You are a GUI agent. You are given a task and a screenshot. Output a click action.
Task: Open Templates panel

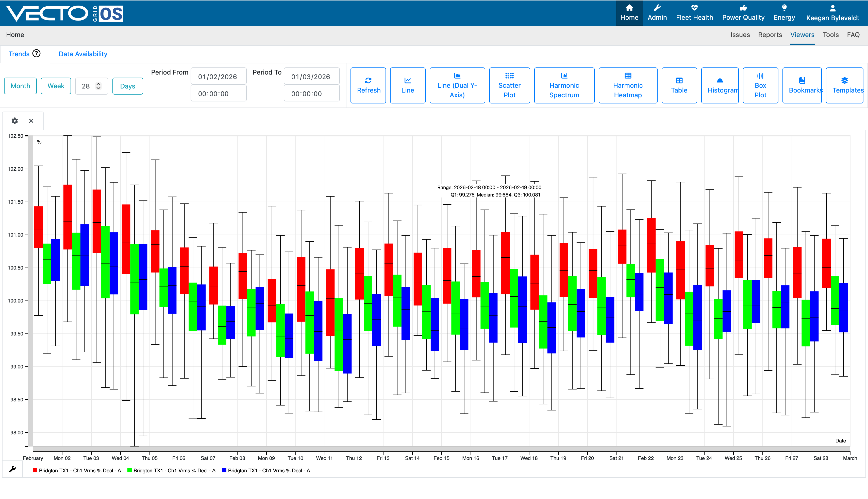(844, 85)
